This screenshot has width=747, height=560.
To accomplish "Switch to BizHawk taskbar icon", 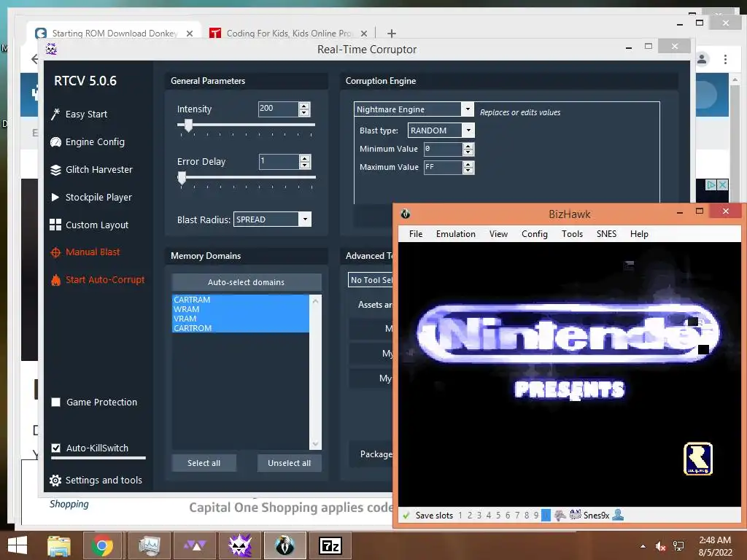I will [x=285, y=545].
